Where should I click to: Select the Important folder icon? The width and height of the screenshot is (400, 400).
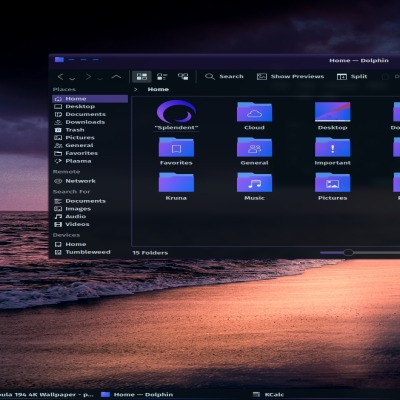pyautogui.click(x=332, y=147)
